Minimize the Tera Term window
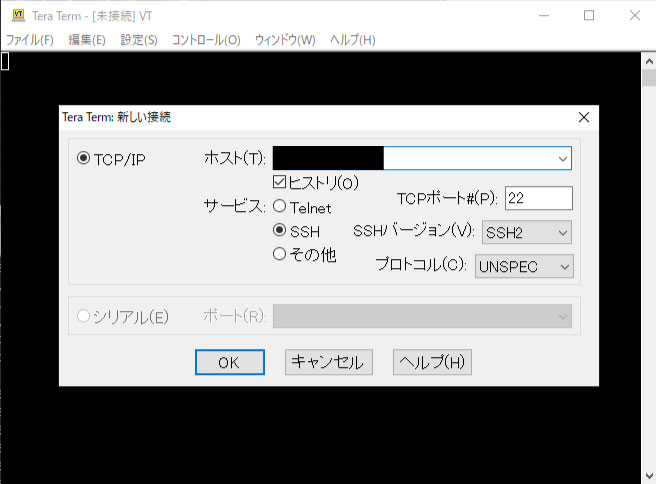Viewport: 656px width, 484px height. pyautogui.click(x=543, y=15)
